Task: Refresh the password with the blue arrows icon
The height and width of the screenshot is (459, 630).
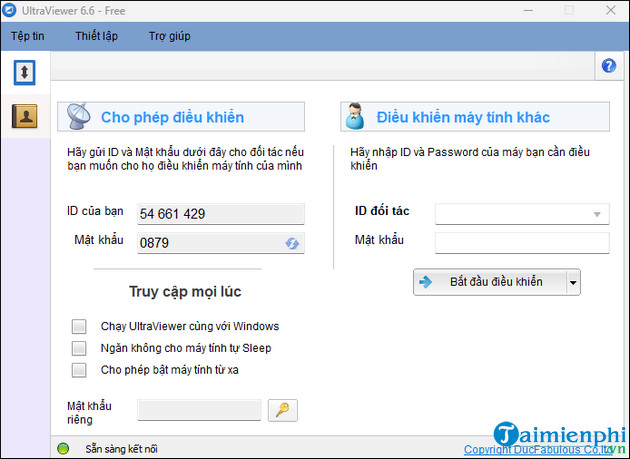Action: [292, 243]
